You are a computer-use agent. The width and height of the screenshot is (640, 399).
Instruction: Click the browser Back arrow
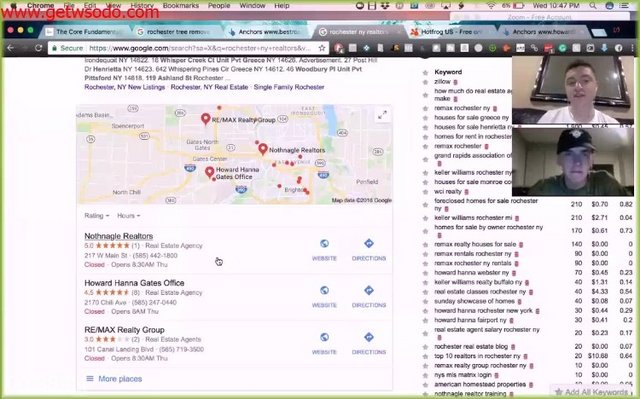click(x=11, y=48)
